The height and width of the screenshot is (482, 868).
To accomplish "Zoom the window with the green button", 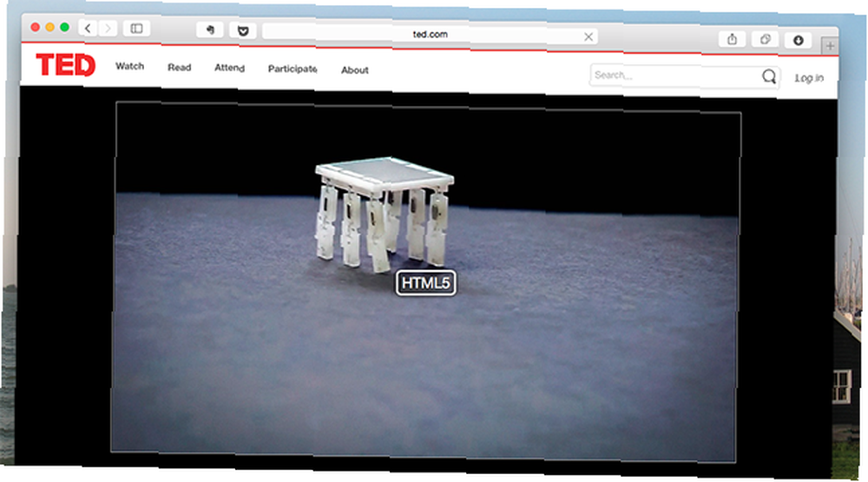I will coord(65,27).
